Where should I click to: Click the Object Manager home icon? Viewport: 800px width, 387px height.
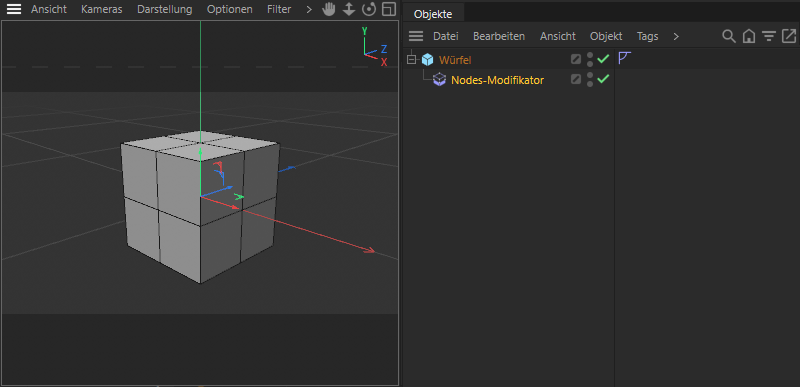coord(749,36)
